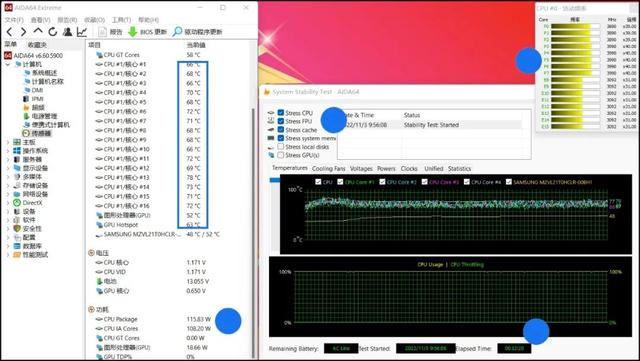640x361 pixels.
Task: Click the driver update magnifier icon
Action: pos(177,31)
